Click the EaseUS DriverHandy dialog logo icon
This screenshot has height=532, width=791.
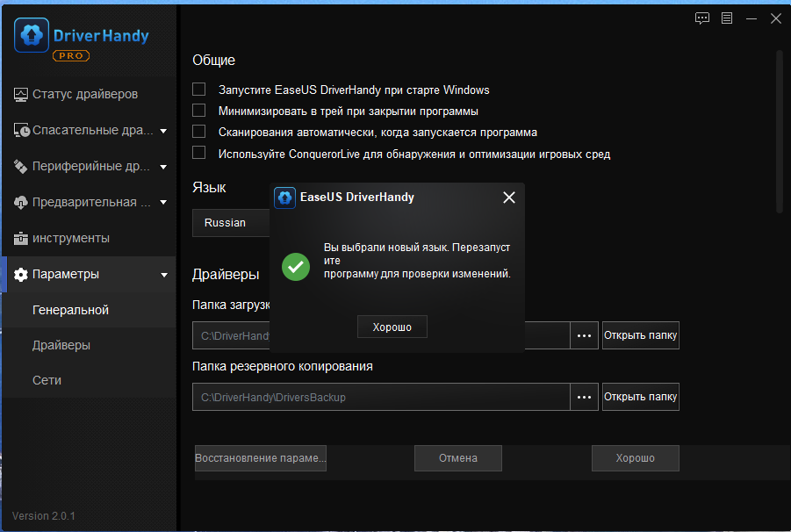point(284,198)
